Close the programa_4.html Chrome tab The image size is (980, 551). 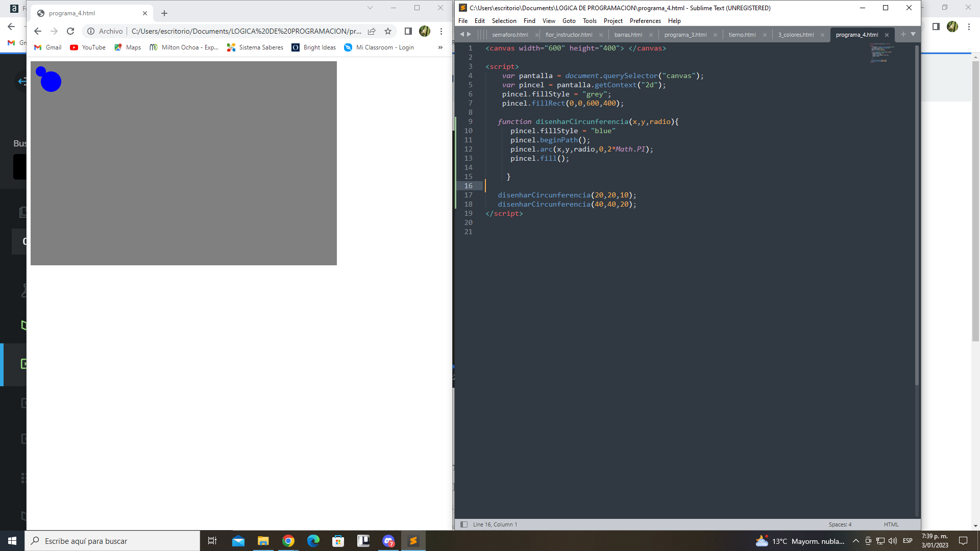click(x=145, y=13)
